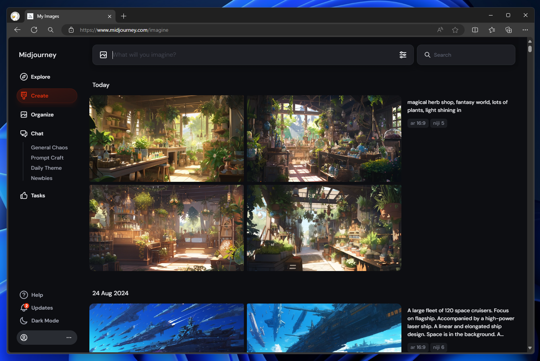Click the space cruisers prompt text
The image size is (540, 361).
click(460, 322)
